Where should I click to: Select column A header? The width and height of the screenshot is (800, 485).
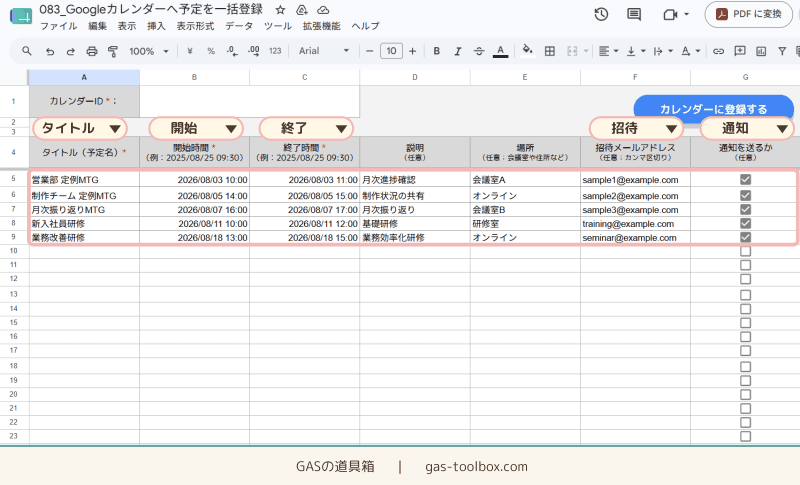[84, 77]
